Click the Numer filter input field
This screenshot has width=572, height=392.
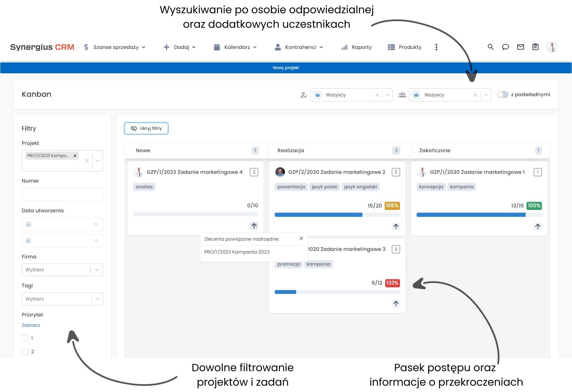pyautogui.click(x=62, y=194)
